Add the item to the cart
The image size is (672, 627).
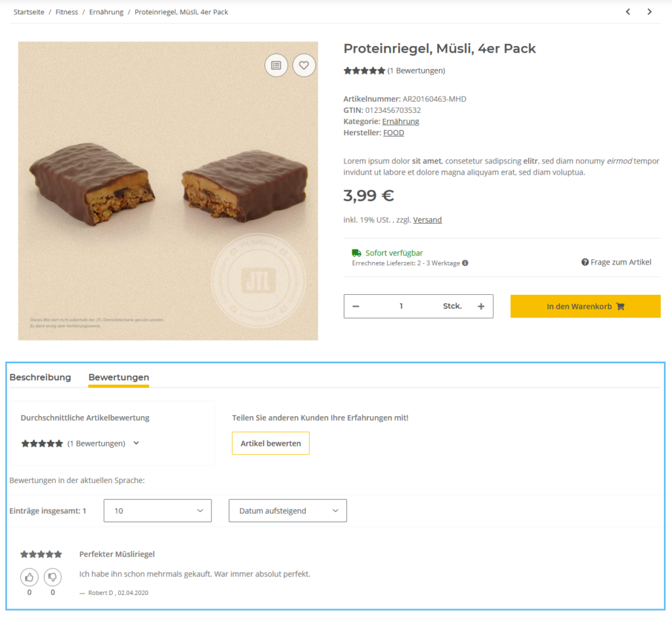(585, 306)
